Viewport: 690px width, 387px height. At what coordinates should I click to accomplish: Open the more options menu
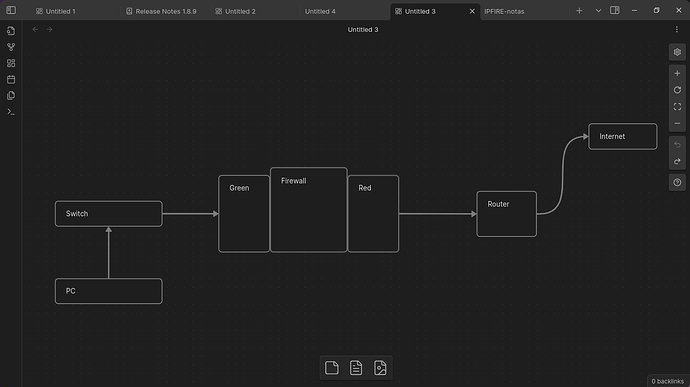[677, 29]
